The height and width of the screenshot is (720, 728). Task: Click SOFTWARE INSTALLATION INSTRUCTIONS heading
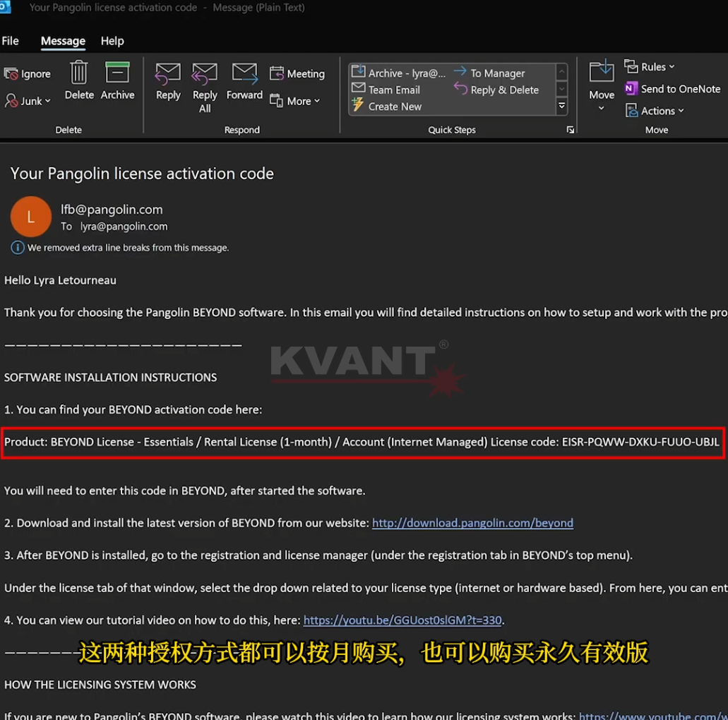pyautogui.click(x=110, y=378)
